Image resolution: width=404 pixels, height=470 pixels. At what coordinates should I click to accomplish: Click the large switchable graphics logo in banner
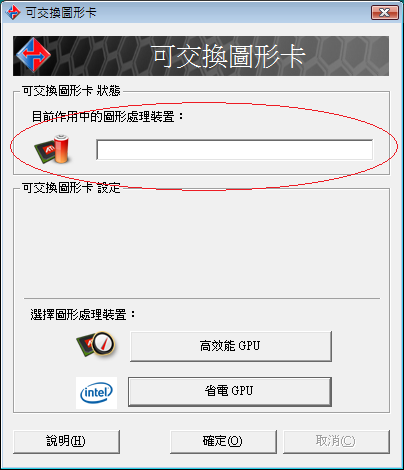[33, 55]
